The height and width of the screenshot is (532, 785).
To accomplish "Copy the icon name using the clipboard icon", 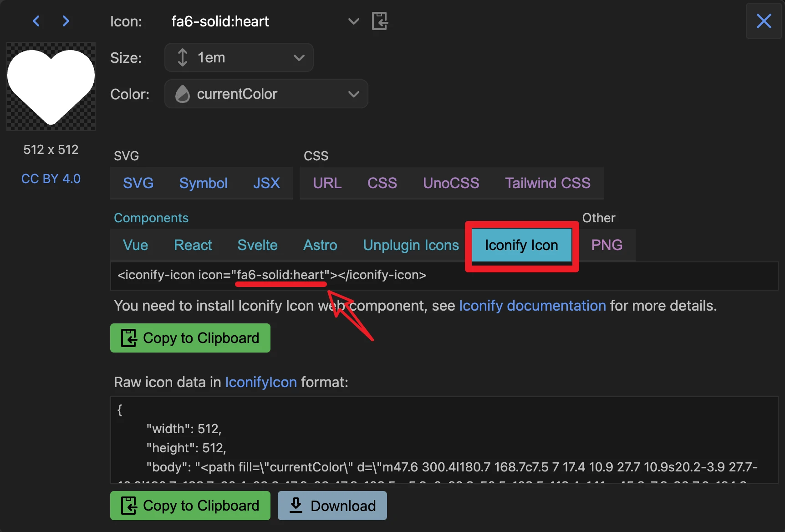I will click(x=380, y=21).
